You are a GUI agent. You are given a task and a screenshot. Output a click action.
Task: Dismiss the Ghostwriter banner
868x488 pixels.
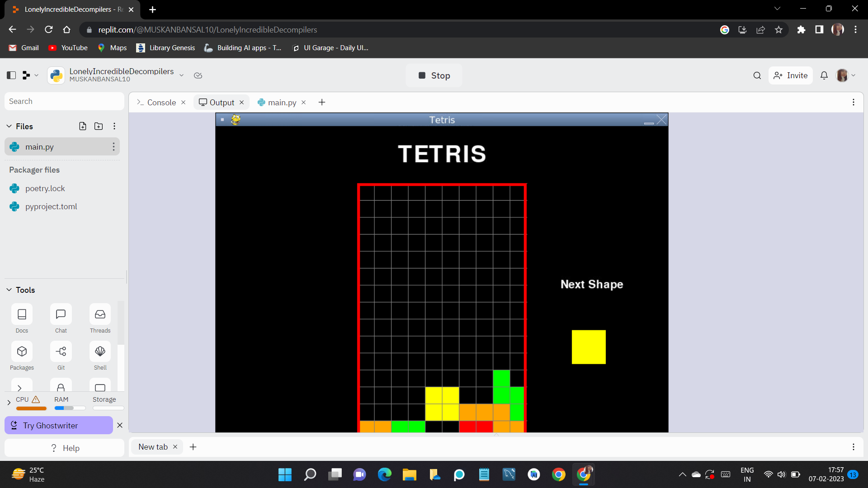(x=120, y=425)
